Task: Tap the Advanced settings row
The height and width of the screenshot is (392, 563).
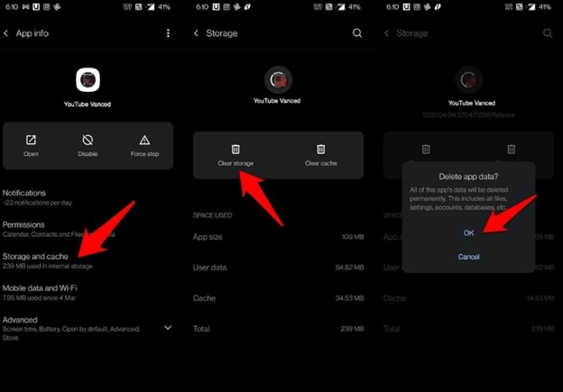Action: point(88,329)
